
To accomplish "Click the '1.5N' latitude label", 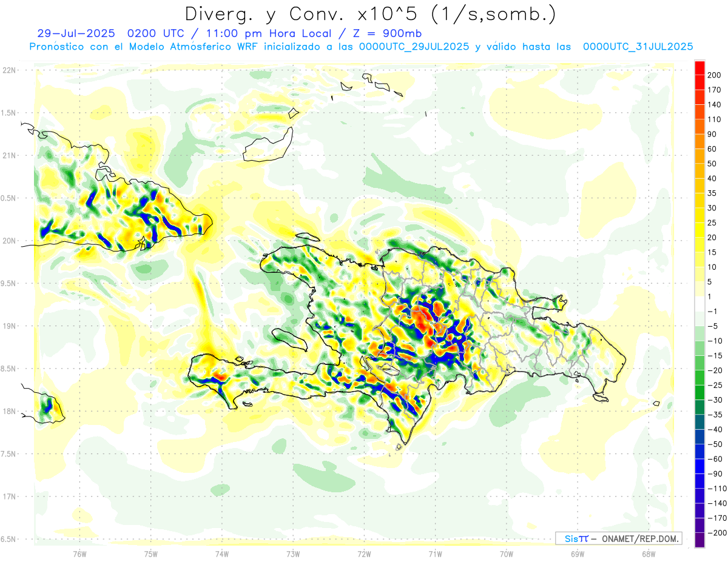I will [x=9, y=113].
